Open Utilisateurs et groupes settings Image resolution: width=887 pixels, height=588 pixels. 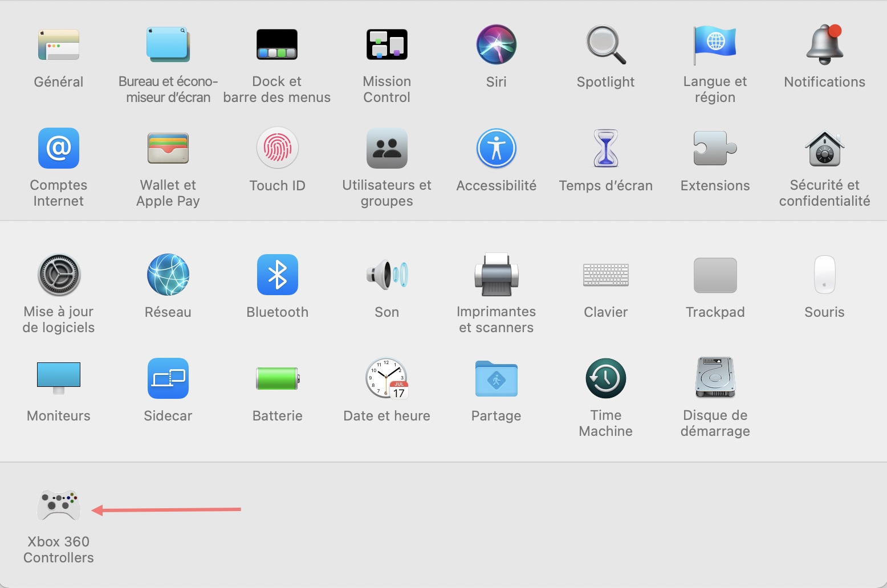[x=387, y=148]
